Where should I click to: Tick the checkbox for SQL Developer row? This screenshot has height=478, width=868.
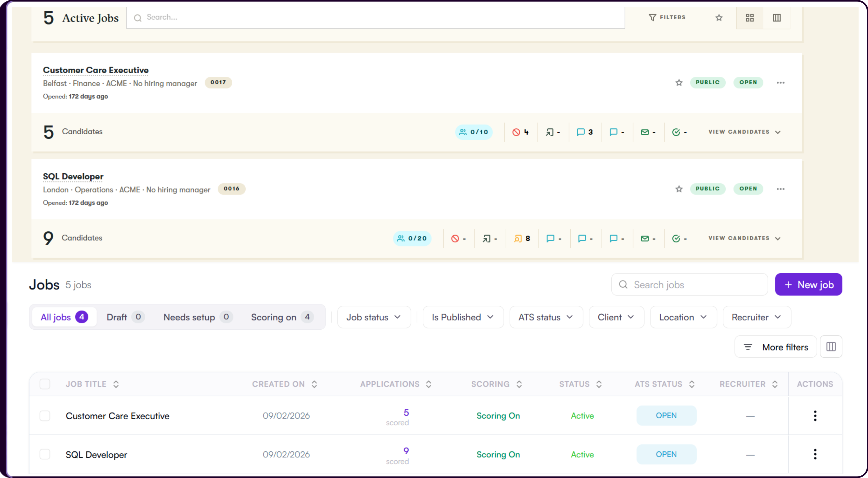click(45, 455)
